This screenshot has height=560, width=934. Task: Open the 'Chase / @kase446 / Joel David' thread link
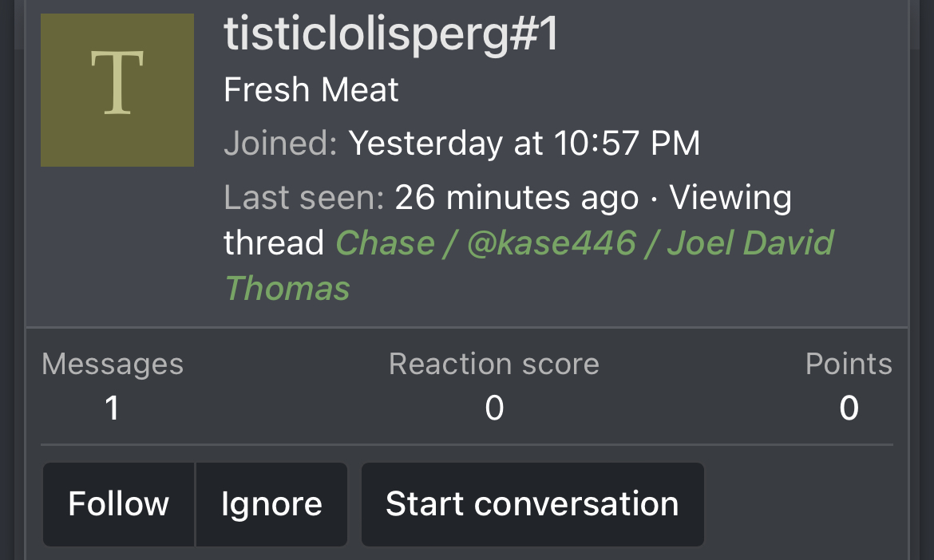584,243
